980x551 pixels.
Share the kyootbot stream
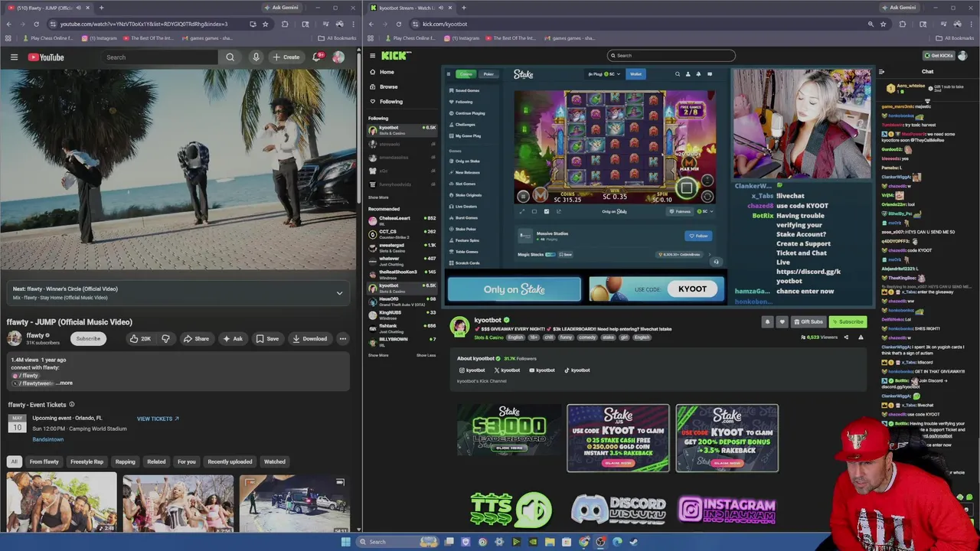click(846, 337)
